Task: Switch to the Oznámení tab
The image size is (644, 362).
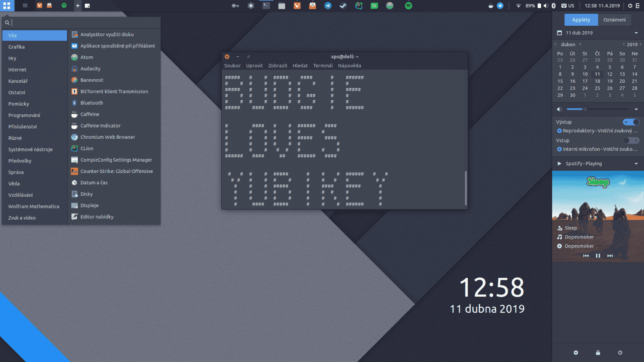Action: tap(615, 19)
